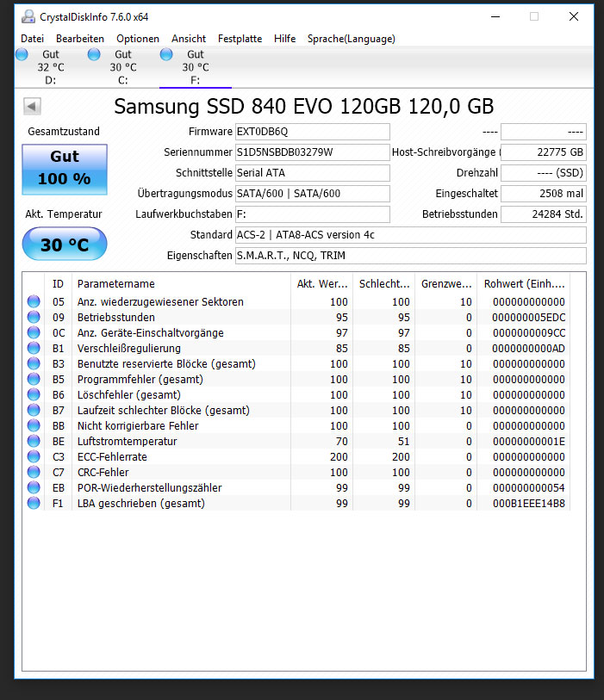Click the Übertragungsmodus SATA/600 field
This screenshot has width=604, height=700.
pyautogui.click(x=312, y=194)
